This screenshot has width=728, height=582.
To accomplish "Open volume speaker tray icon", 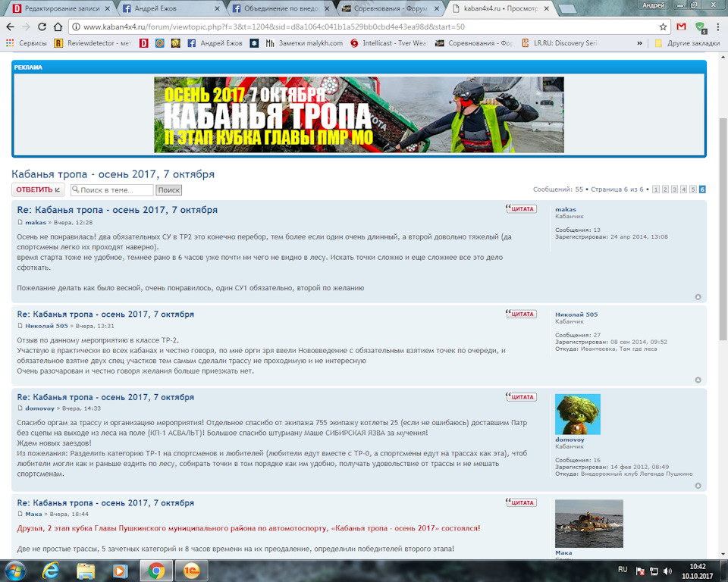I will 667,571.
